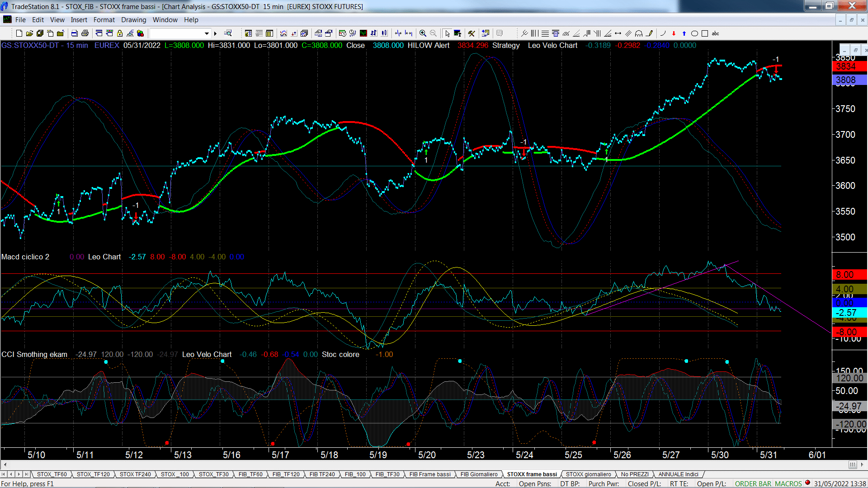Screen dimensions: 868x488
Task: Switch to the FIB Frame bassi tab
Action: click(430, 474)
